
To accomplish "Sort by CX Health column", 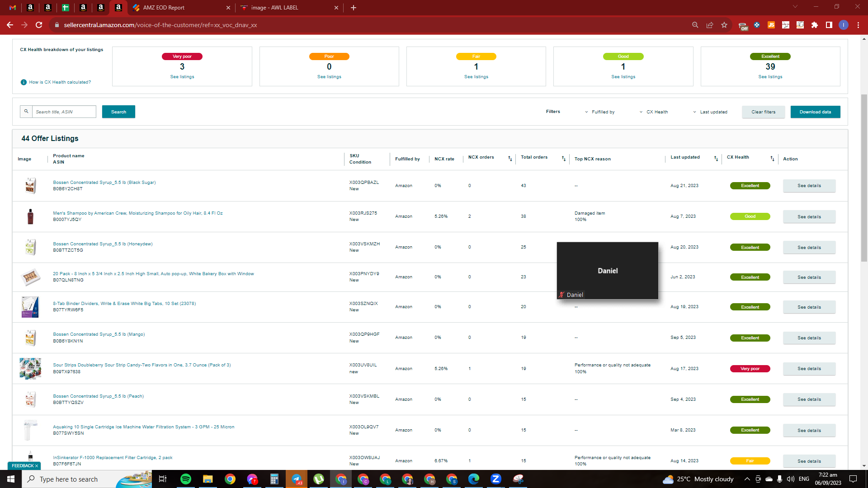I will coord(772,159).
